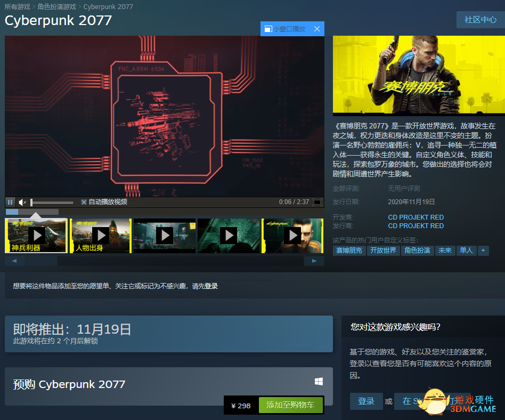Unmute the video with the speaker icon

click(22, 202)
